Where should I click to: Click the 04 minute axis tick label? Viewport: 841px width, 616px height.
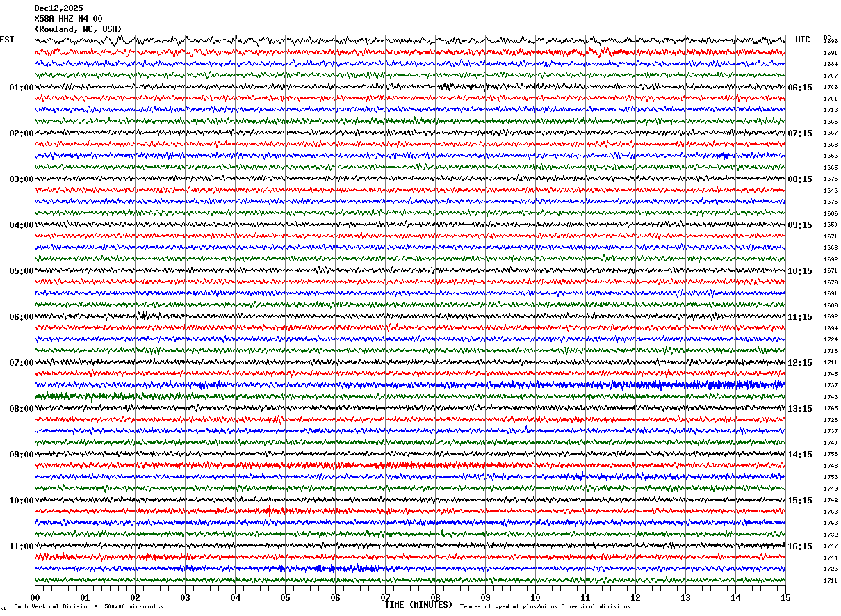[235, 597]
